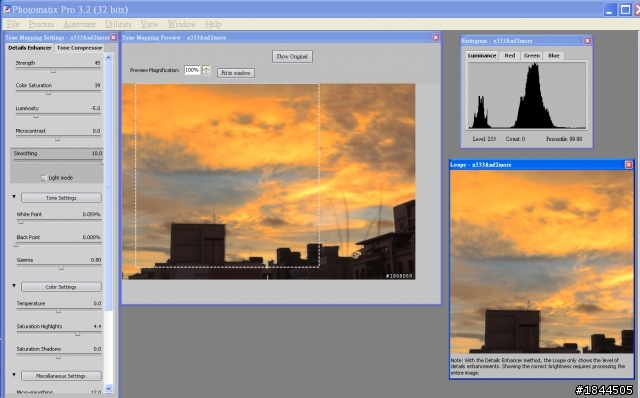Click the Tone Settings button

61,198
